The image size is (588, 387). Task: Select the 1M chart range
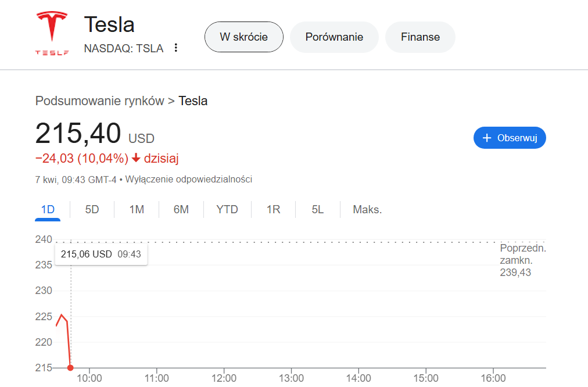tap(137, 209)
